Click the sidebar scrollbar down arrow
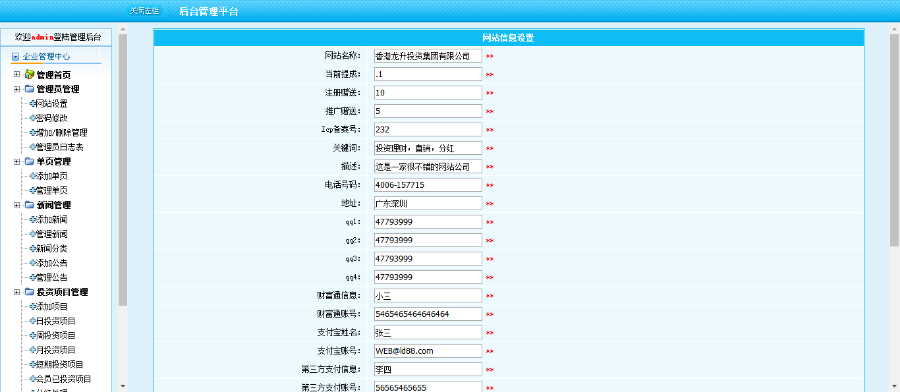Viewport: 900px width, 392px height. click(123, 386)
